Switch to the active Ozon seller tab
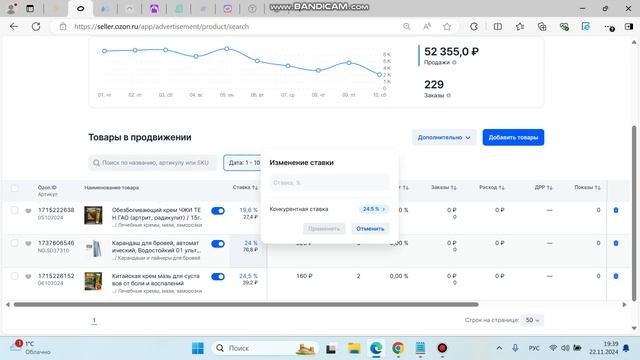 [80, 9]
